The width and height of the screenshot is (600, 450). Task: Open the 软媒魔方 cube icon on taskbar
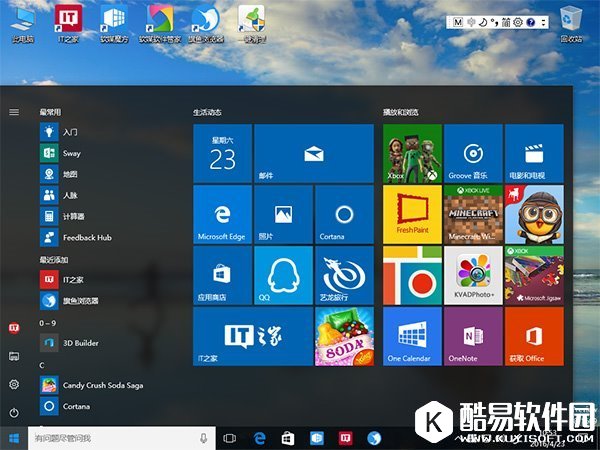coord(316,438)
